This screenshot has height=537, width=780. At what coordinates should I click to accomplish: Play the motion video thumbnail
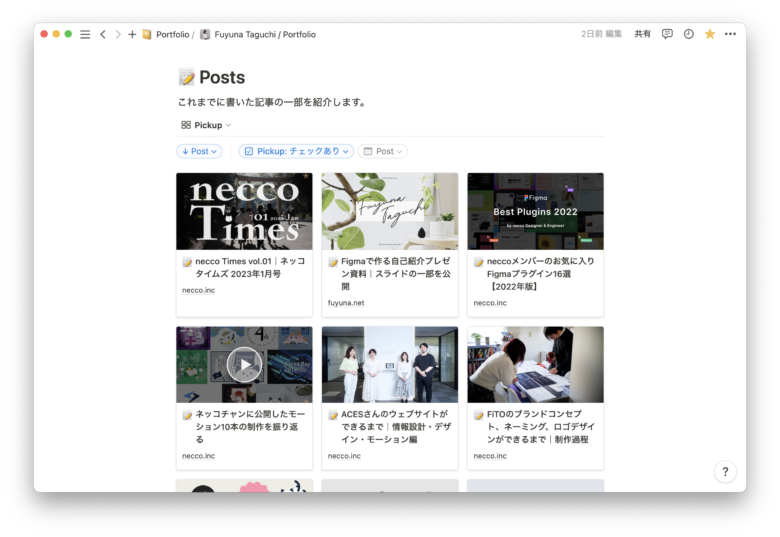point(244,364)
